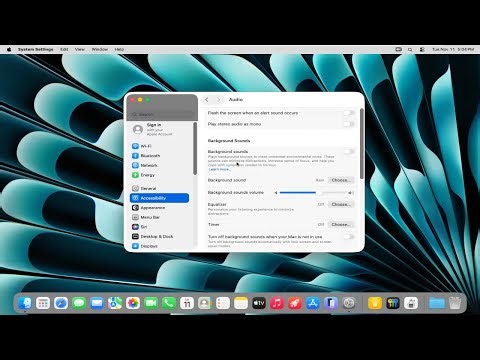480x360 pixels.
Task: Open the Help menu
Action: [119, 49]
